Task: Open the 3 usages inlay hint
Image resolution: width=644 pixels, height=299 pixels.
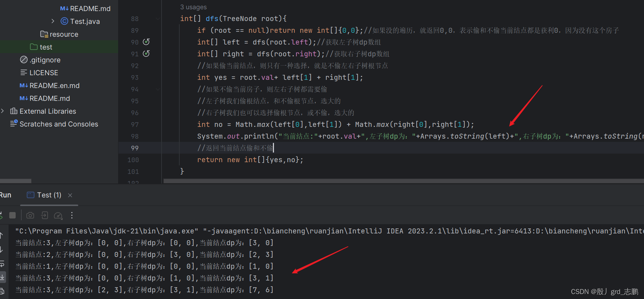Action: tap(193, 7)
